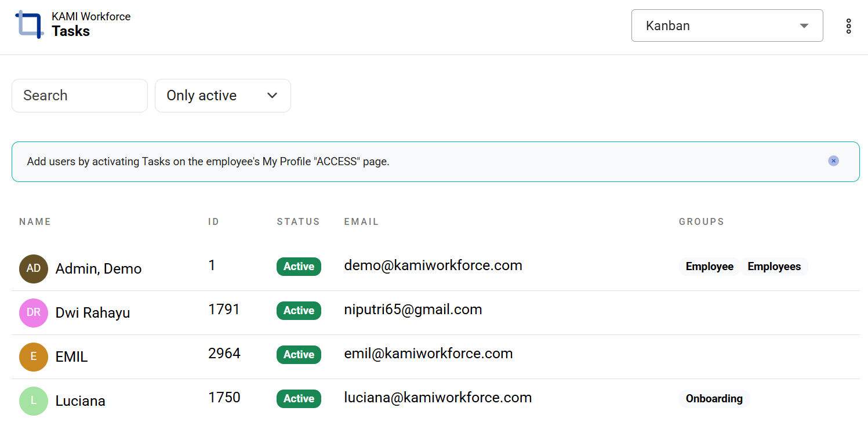Click the Active badge in Luciana's row

click(x=299, y=399)
